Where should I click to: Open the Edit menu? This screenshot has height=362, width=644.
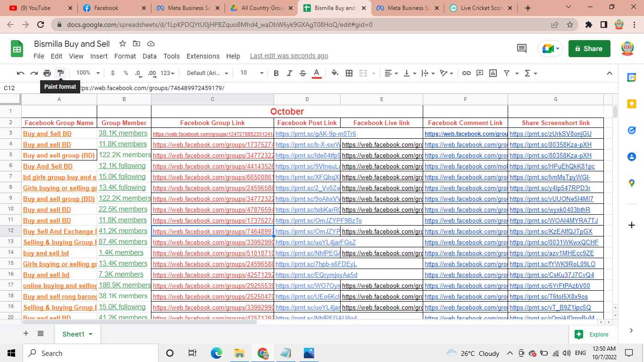point(57,56)
